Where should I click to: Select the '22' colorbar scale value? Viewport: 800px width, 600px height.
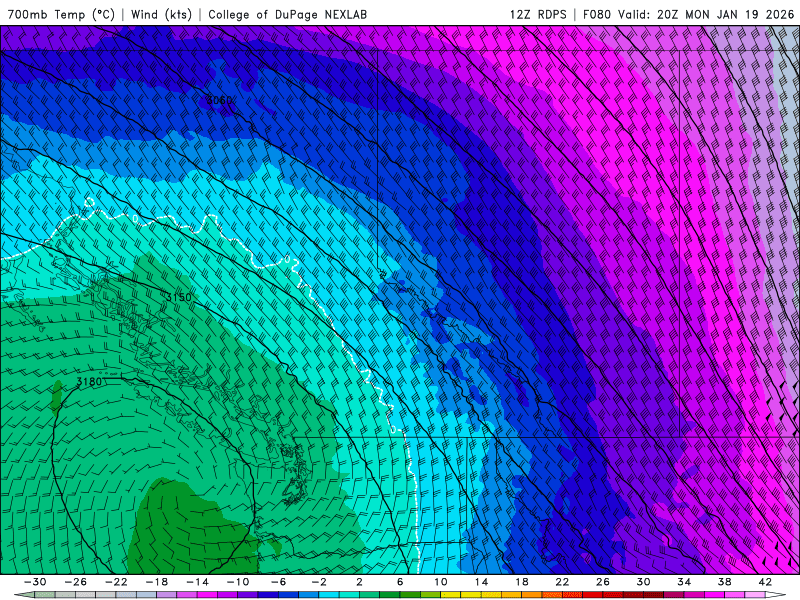click(562, 582)
